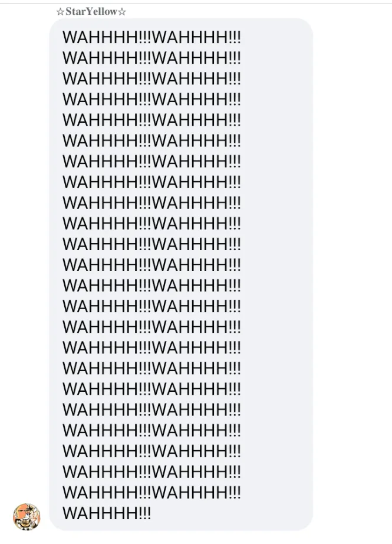Click the final single WAHHHH!!! line
392x544 pixels.
click(107, 513)
